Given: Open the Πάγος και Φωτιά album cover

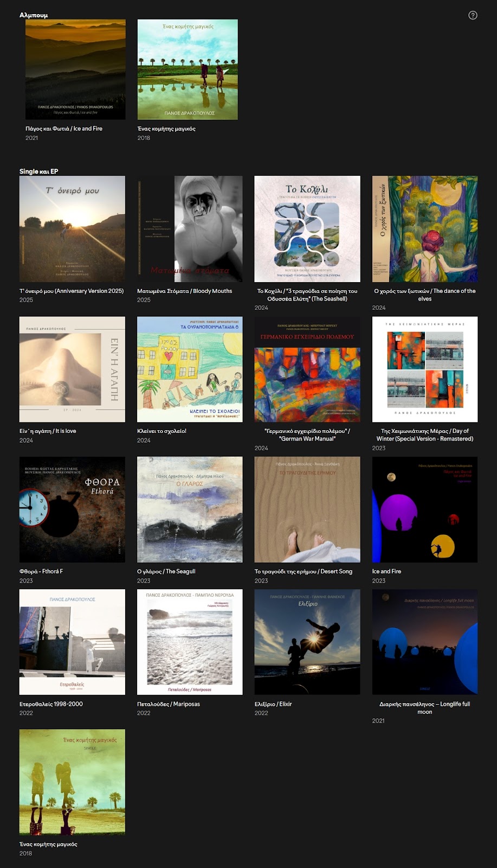Looking at the screenshot, I should pyautogui.click(x=75, y=69).
